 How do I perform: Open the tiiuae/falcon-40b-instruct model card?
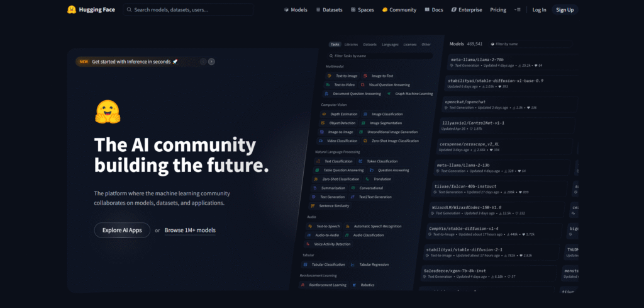(x=499, y=189)
